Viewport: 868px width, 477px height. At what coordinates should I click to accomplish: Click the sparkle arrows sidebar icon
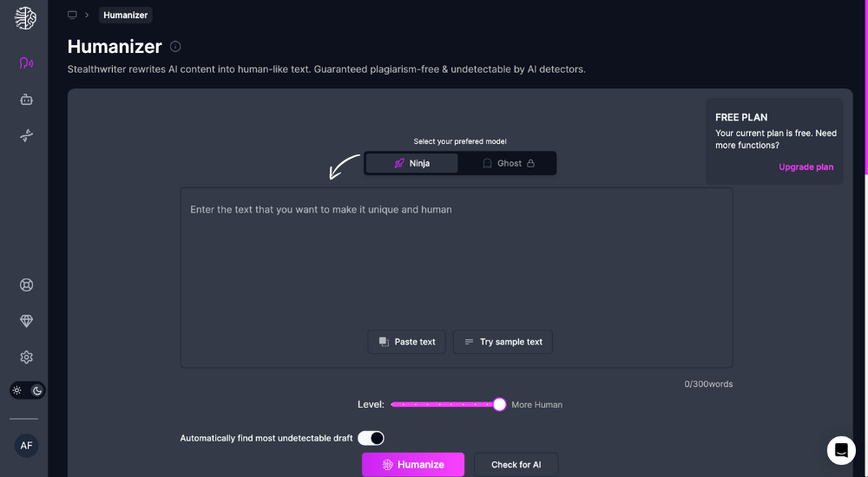click(x=26, y=135)
